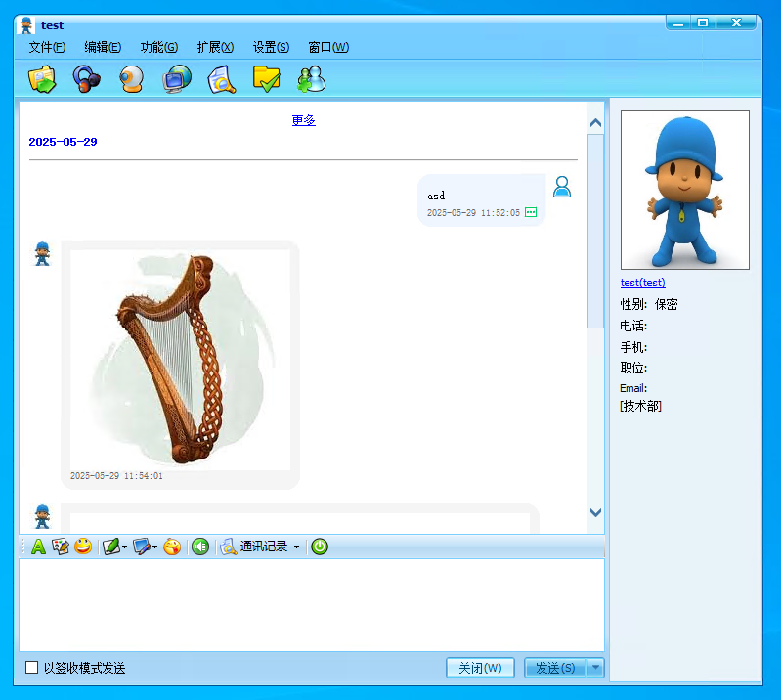Viewport: 781px width, 700px height.
Task: Click the 2025-05-29 date header
Action: click(x=63, y=142)
